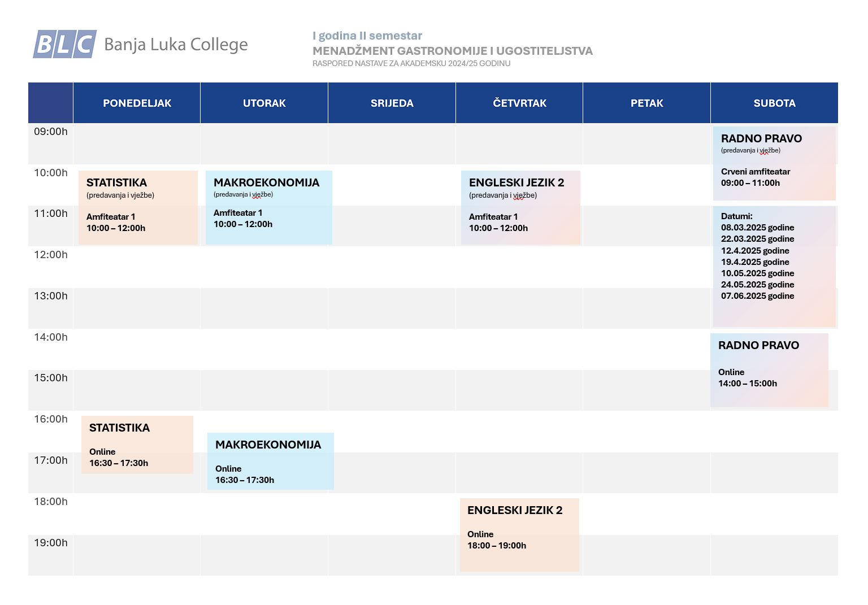
Task: Select the PETAK column header
Action: coord(647,103)
